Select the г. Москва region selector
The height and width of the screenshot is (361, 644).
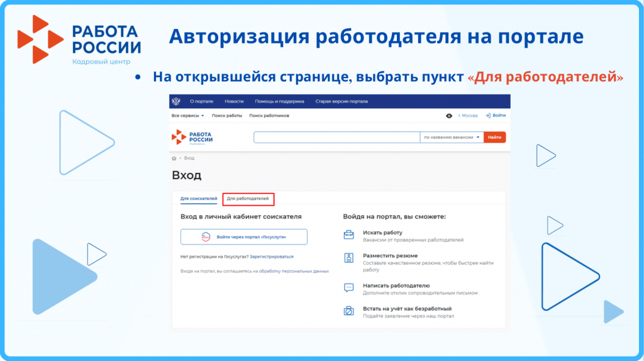[468, 116]
